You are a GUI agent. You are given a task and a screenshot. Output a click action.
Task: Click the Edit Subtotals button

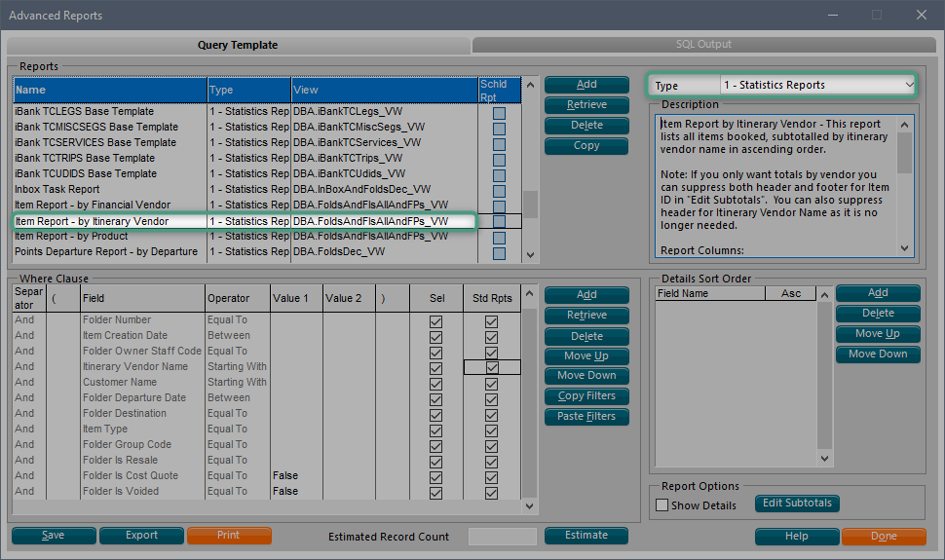797,504
